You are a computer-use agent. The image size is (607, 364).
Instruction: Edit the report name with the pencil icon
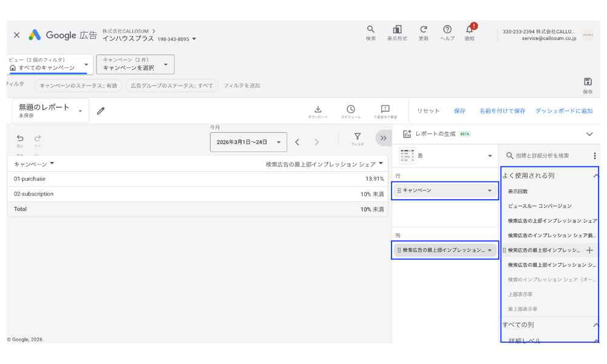pyautogui.click(x=101, y=111)
